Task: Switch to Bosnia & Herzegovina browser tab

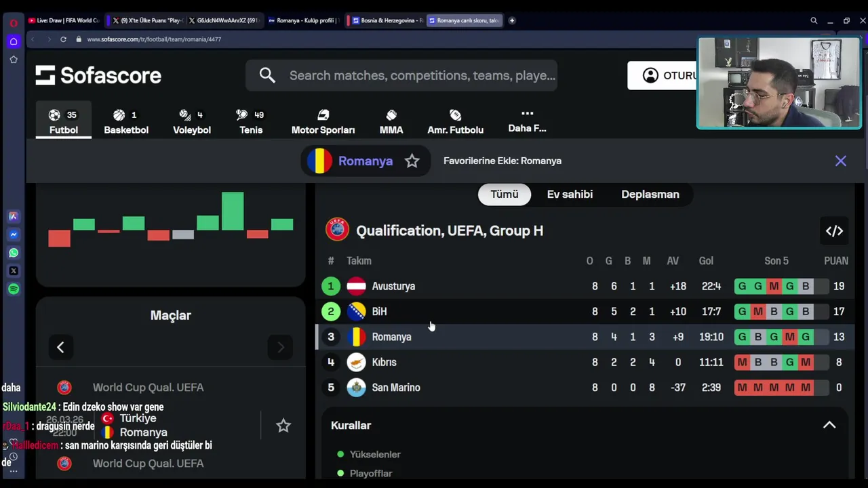Action: click(386, 20)
